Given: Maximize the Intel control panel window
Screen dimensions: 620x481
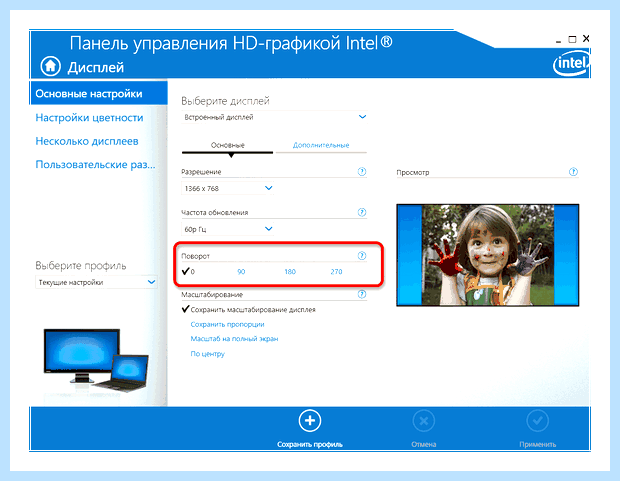Looking at the screenshot, I should pos(572,39).
